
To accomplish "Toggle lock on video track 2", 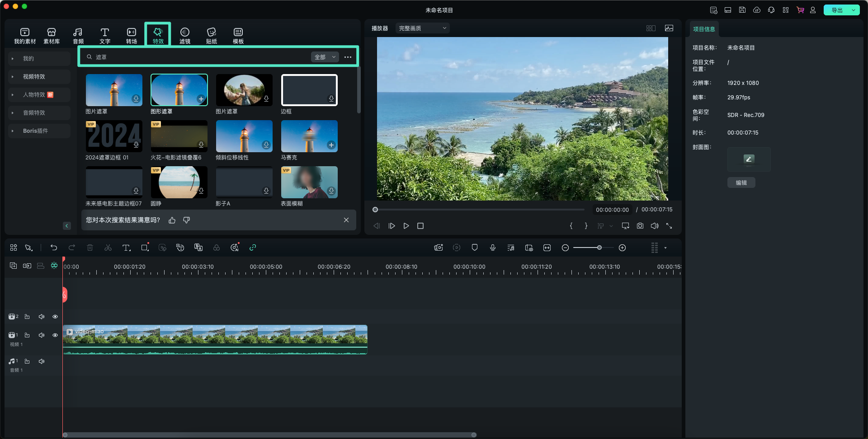I will 27,317.
